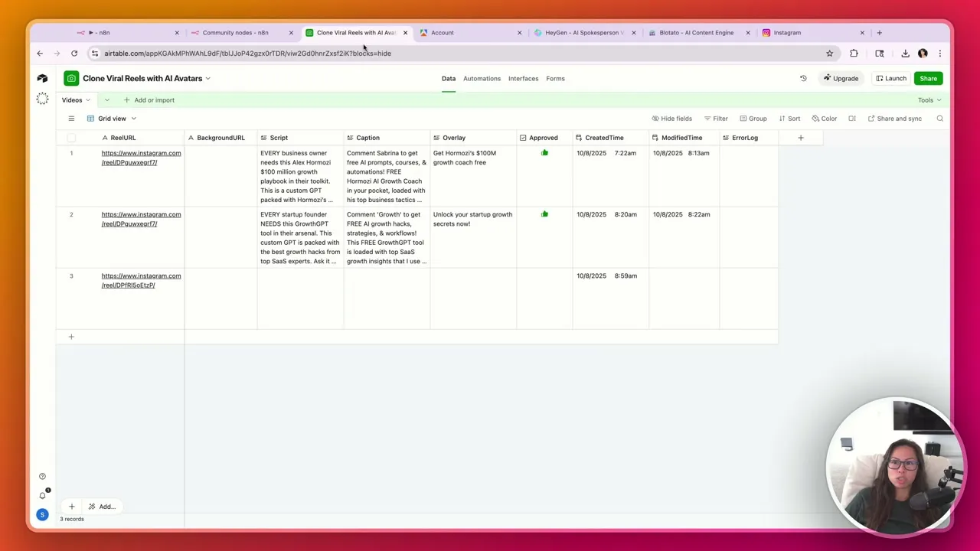Click the search magnifier icon in toolbar

939,119
